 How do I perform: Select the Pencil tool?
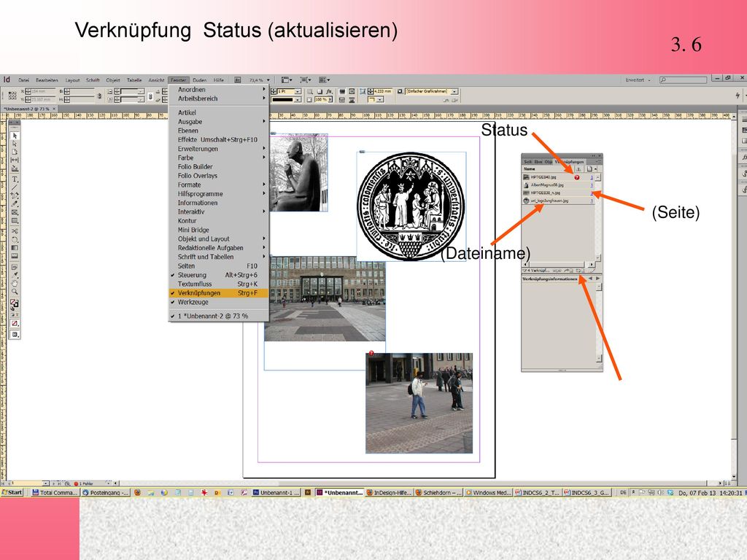[15, 204]
